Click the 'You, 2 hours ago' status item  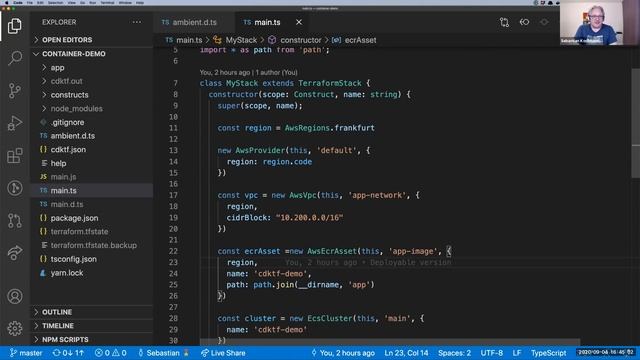[343, 353]
